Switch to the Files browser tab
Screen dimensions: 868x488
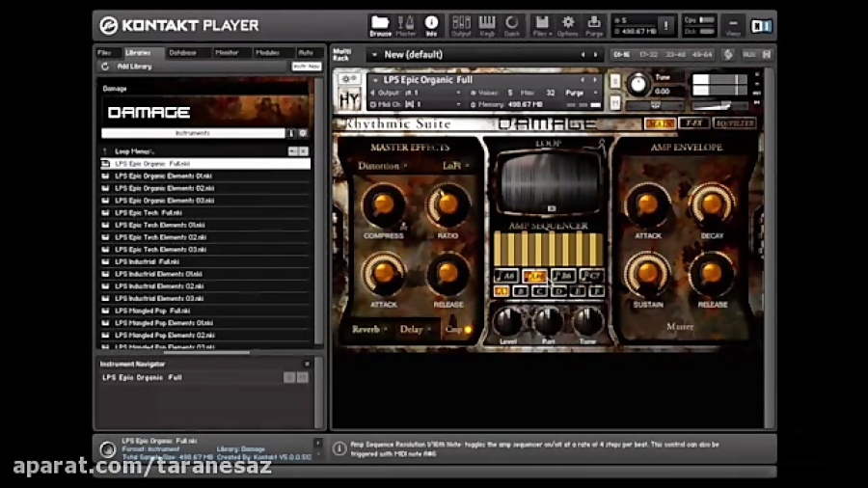pyautogui.click(x=104, y=53)
